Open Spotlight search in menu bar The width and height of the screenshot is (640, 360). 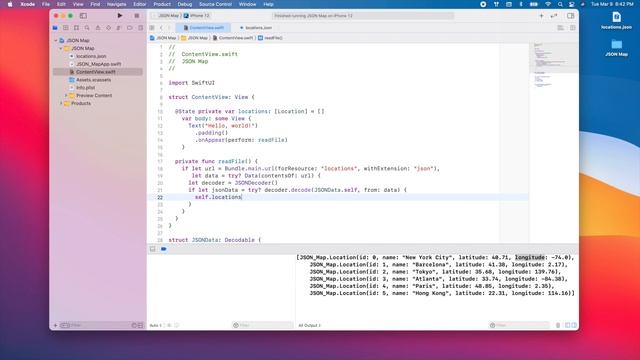pos(560,4)
